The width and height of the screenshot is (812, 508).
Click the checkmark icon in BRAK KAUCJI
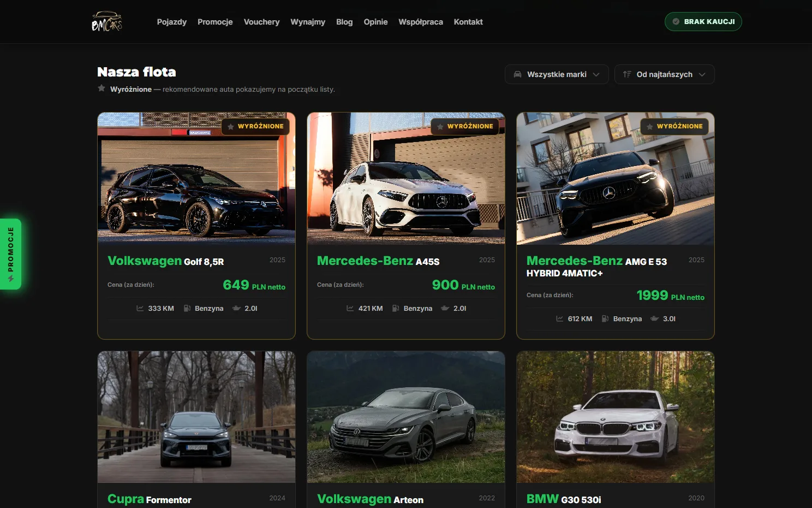click(676, 22)
